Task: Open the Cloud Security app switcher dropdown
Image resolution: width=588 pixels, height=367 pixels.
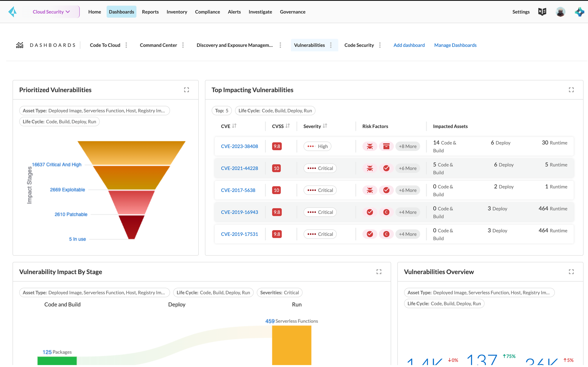Action: pos(51,12)
